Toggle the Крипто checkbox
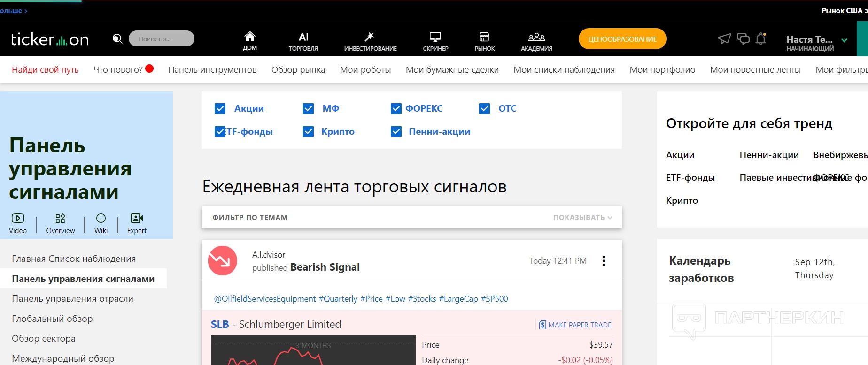The width and height of the screenshot is (868, 365). pos(308,132)
